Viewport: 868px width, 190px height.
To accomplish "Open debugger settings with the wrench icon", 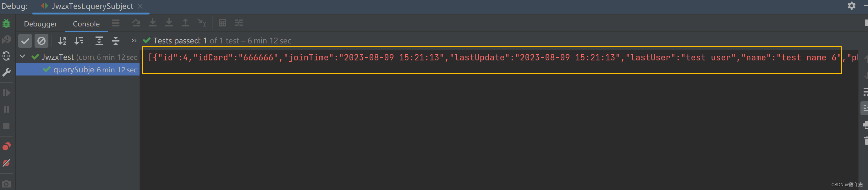I will click(7, 72).
